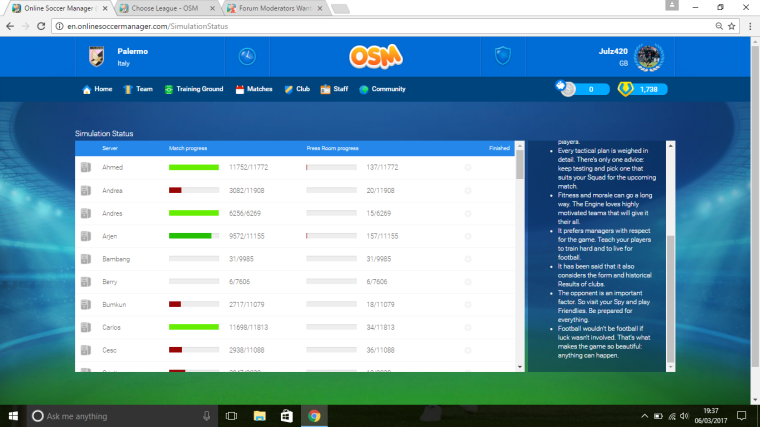
Task: Open the Training Ground menu
Action: (x=194, y=89)
